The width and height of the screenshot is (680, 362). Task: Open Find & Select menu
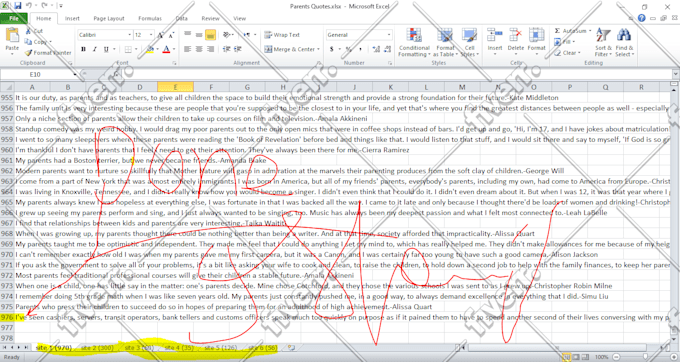tap(624, 42)
